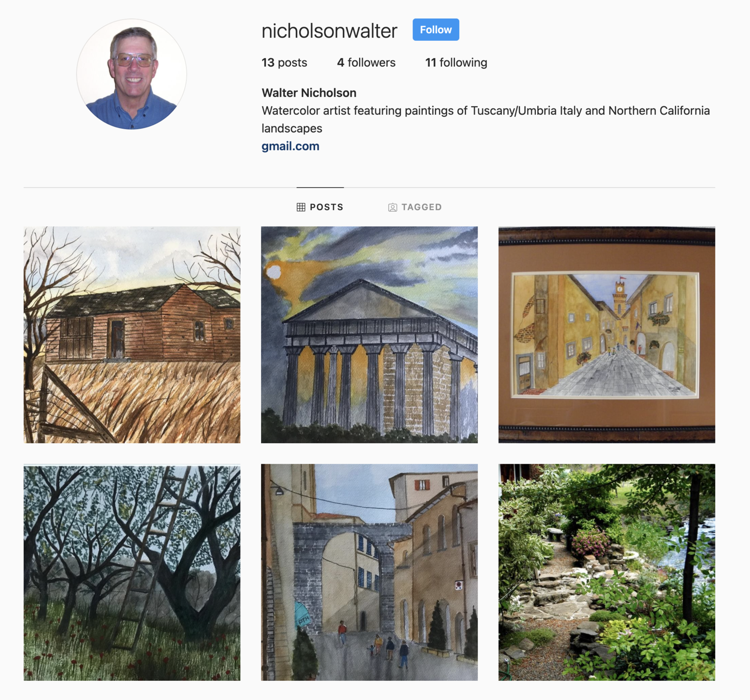Open the columned temple sunset painting

[x=369, y=335]
